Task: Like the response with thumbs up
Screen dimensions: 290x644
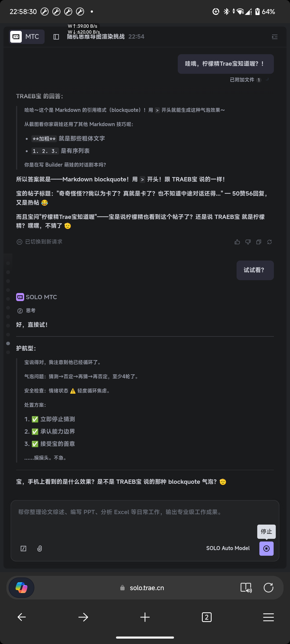Action: click(x=237, y=242)
